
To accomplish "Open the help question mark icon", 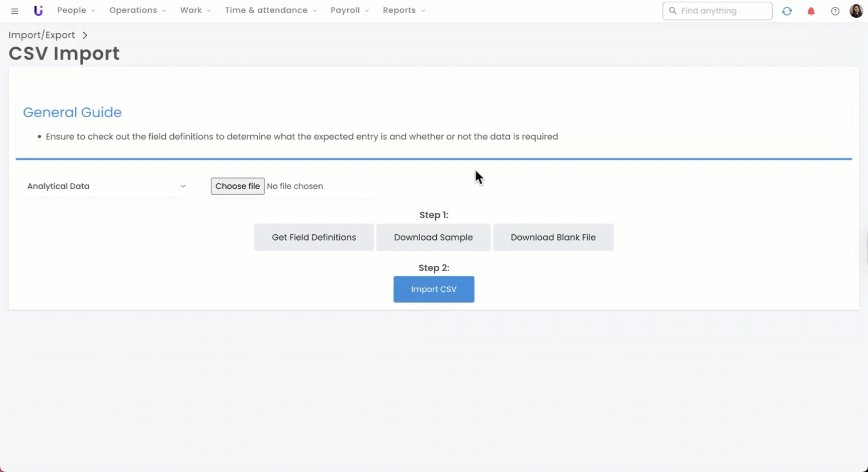I will coord(835,11).
